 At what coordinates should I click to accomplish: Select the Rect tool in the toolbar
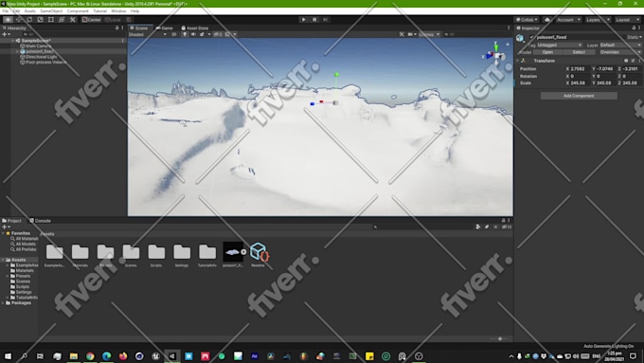tap(51, 19)
